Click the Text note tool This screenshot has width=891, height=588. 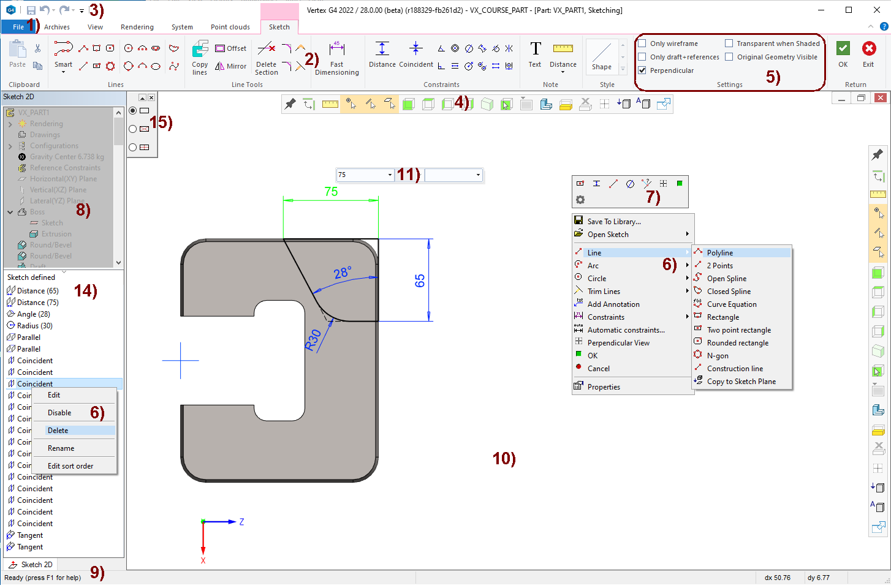pos(535,49)
